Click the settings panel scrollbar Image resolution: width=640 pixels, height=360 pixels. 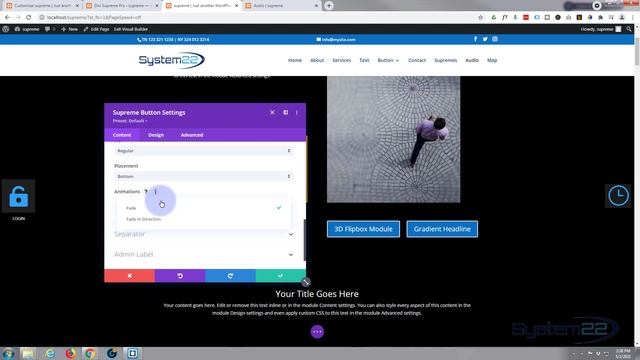(x=304, y=240)
